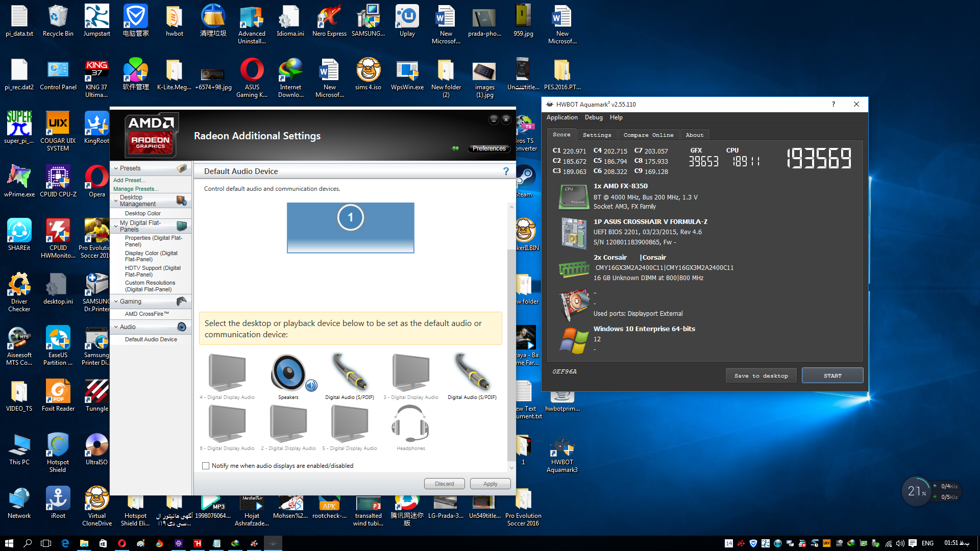Click the Preferences button in Radeon Settings

coord(488,148)
